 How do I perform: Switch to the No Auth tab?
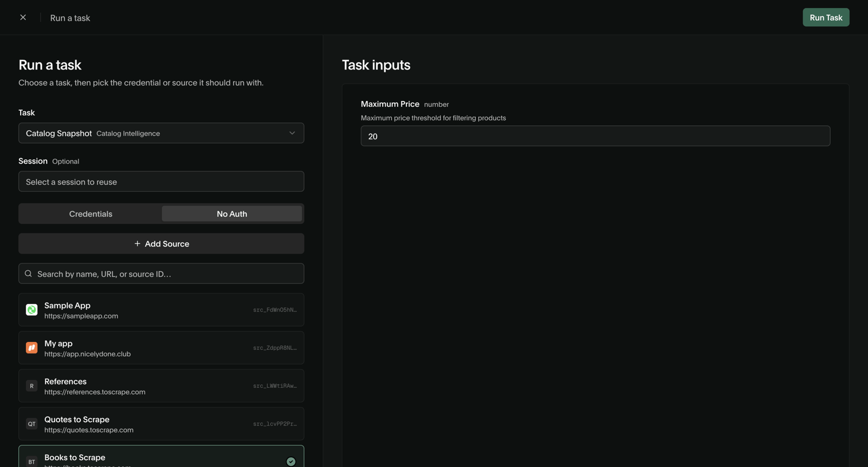click(232, 213)
